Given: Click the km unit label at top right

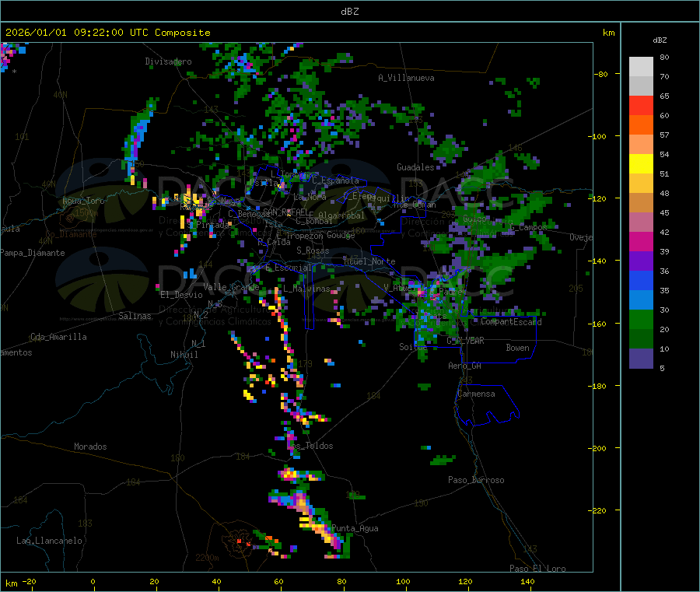Looking at the screenshot, I should (608, 33).
